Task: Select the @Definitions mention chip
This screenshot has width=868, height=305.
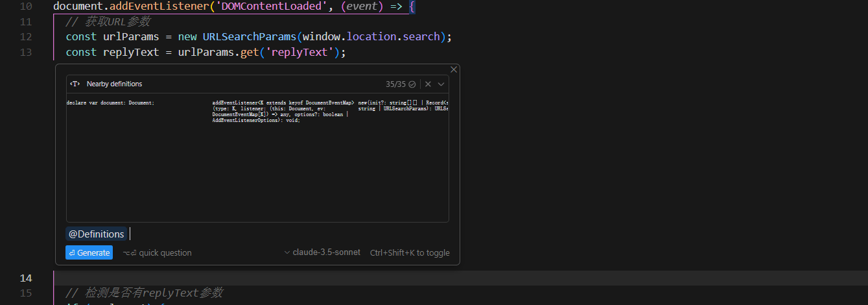Action: coord(96,234)
